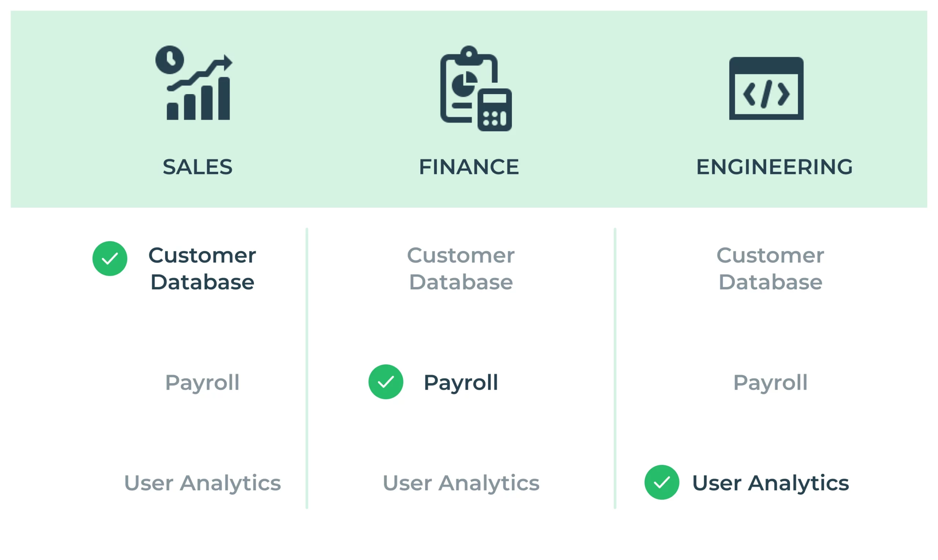
Task: Click greyed Customer Database under Finance
Action: click(461, 268)
